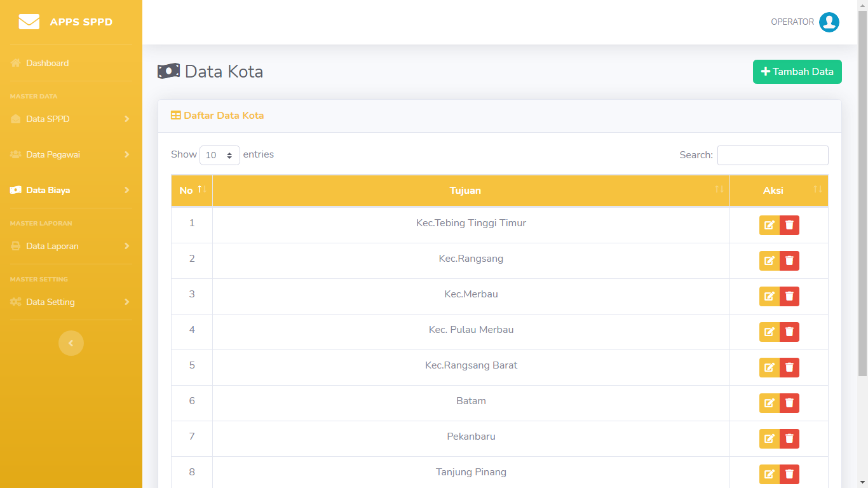
Task: Click the Dashboard home icon in sidebar
Action: point(16,63)
